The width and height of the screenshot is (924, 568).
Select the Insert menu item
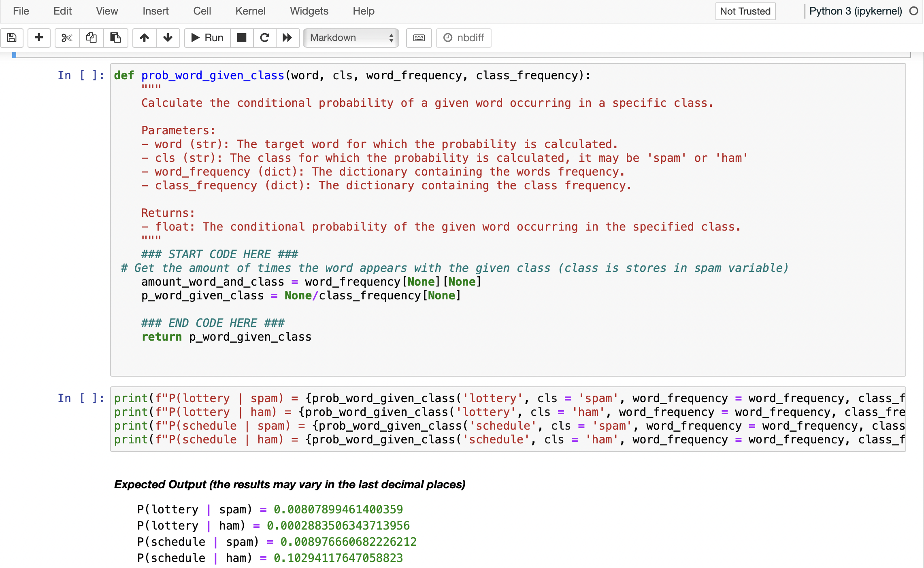click(154, 10)
